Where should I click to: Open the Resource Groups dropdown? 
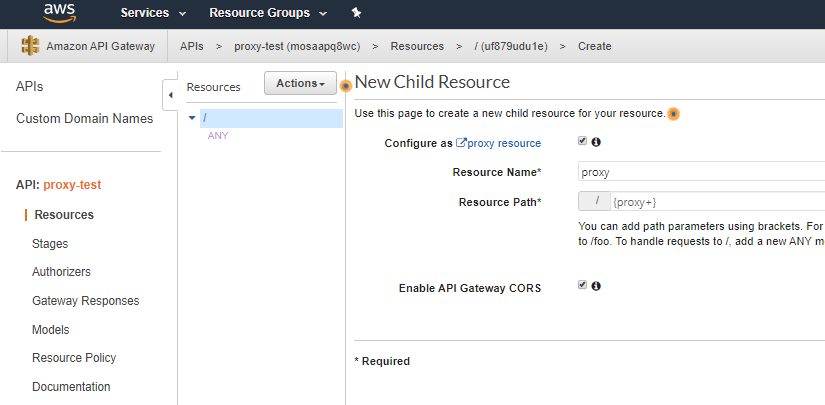[x=267, y=13]
